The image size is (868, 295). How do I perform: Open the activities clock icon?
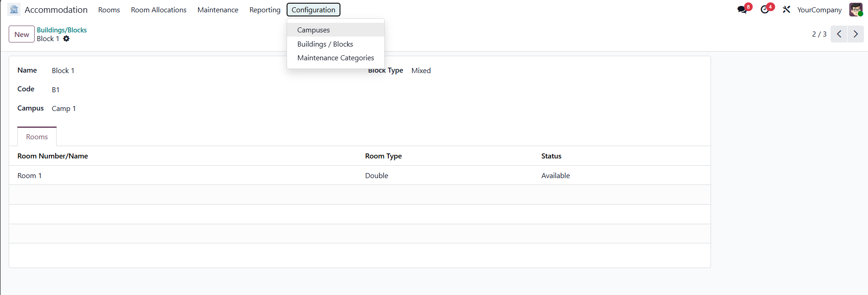pyautogui.click(x=765, y=10)
